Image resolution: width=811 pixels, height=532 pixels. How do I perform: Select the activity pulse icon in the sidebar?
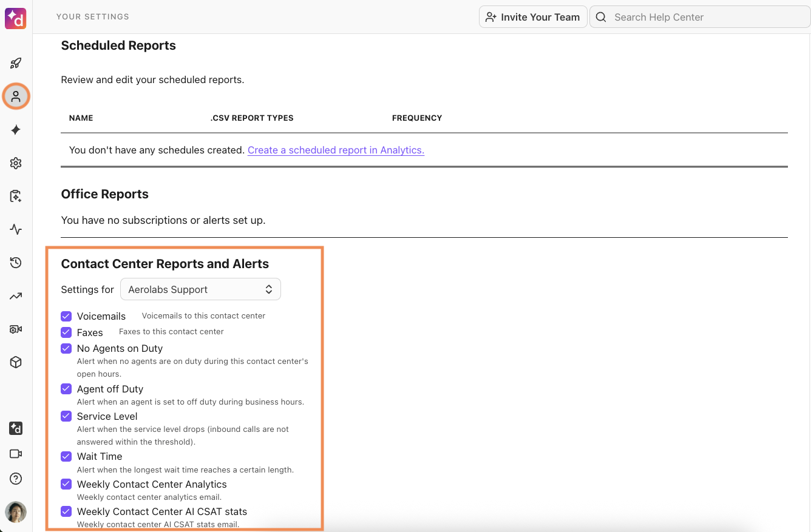click(x=15, y=229)
